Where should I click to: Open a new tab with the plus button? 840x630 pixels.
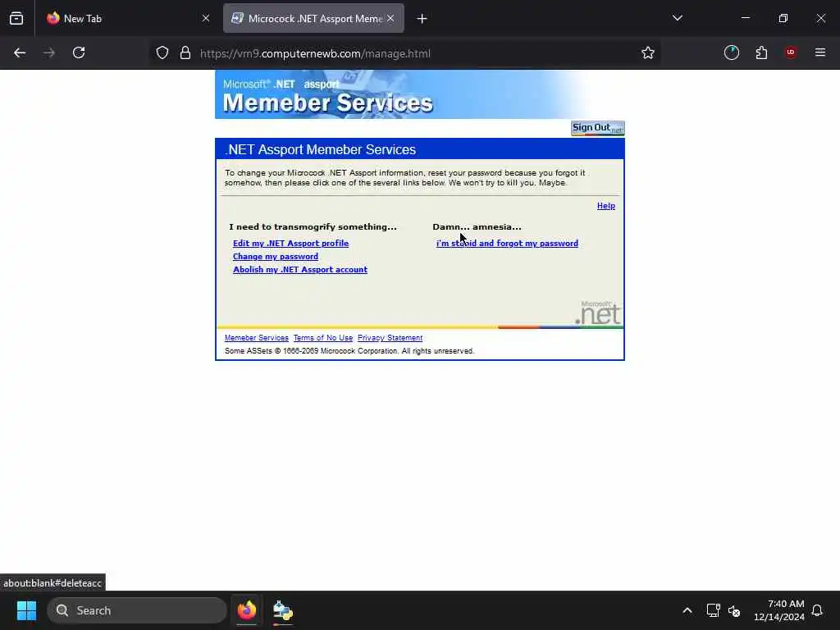coord(422,19)
